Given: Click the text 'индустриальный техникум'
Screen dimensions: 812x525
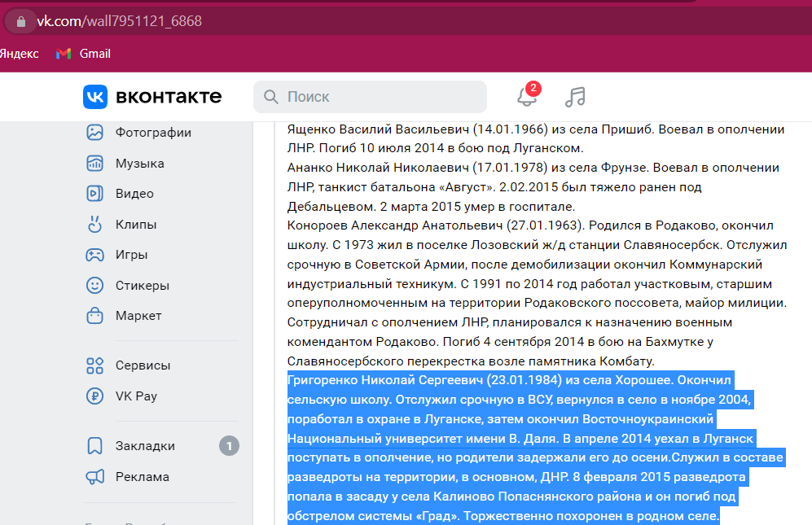Looking at the screenshot, I should click(x=371, y=284).
